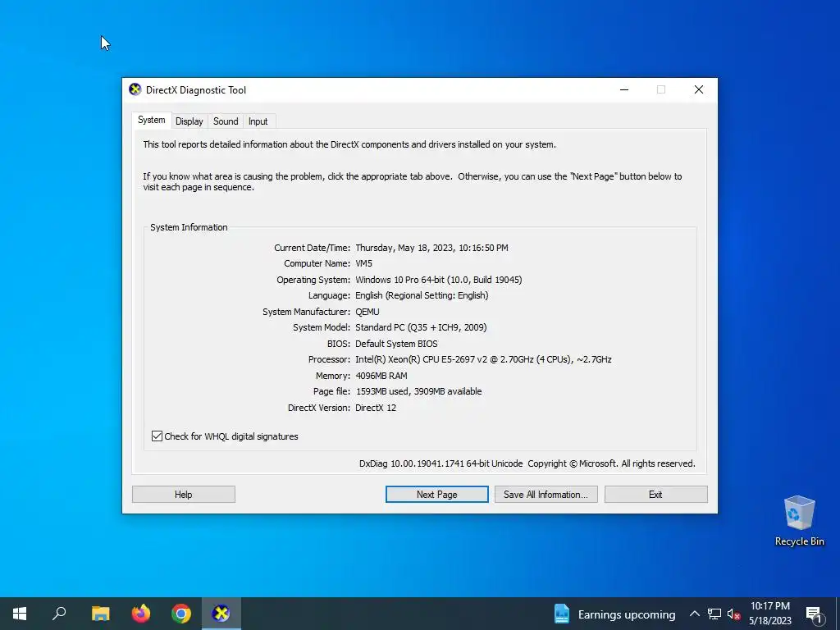The height and width of the screenshot is (630, 840).
Task: Click the computer name value VM5
Action: pos(363,263)
